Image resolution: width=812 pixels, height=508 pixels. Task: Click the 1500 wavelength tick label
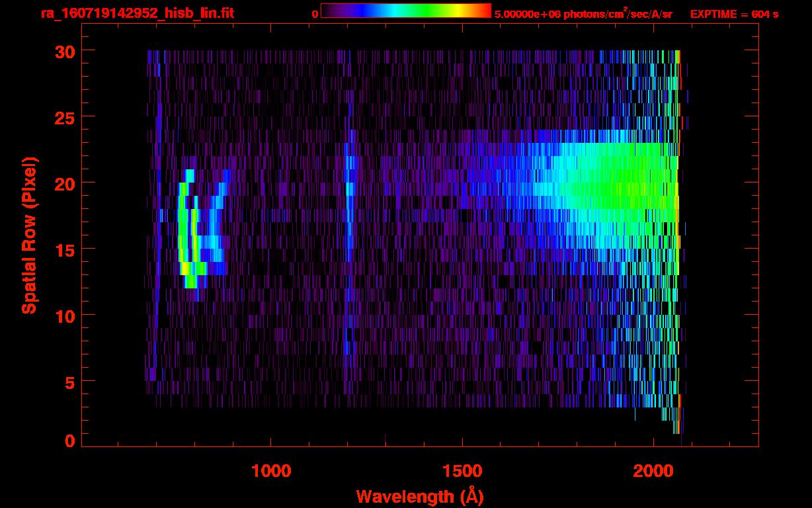click(x=462, y=470)
